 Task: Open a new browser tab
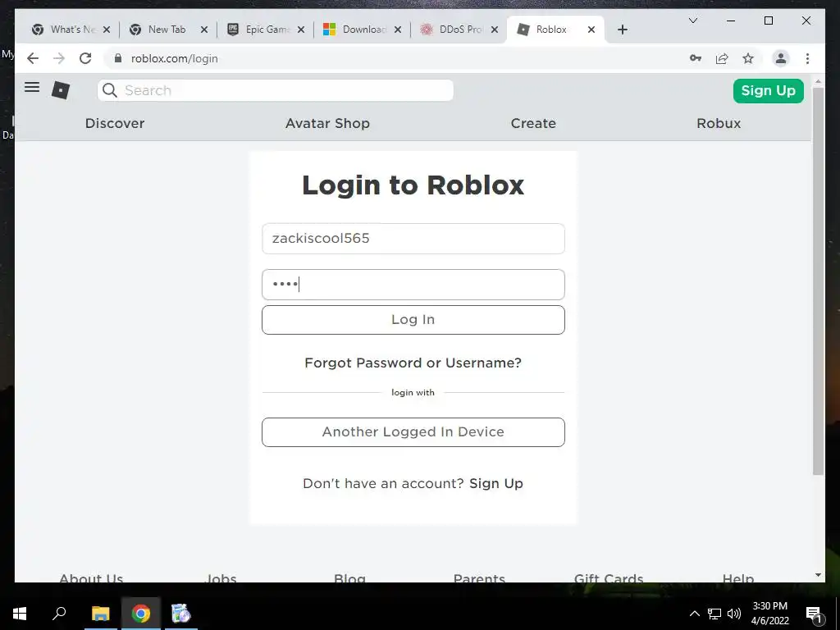click(622, 30)
